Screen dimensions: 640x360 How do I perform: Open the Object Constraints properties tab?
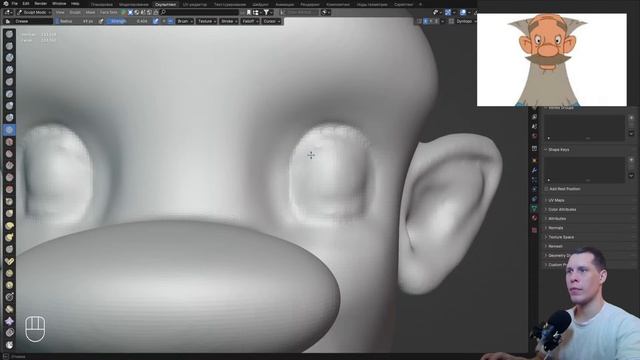(534, 199)
